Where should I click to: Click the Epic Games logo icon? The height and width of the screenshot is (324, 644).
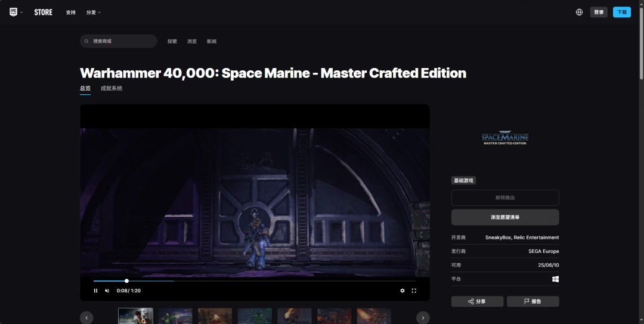pyautogui.click(x=13, y=12)
